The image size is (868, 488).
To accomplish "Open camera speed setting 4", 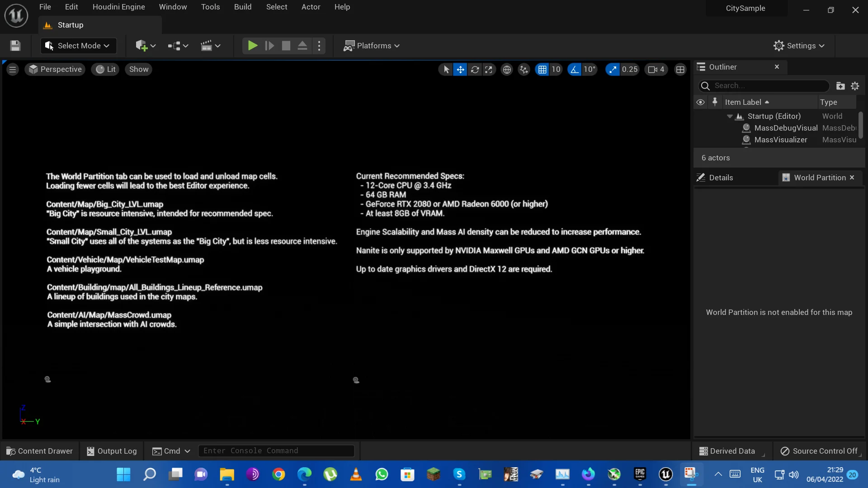I will pyautogui.click(x=656, y=69).
